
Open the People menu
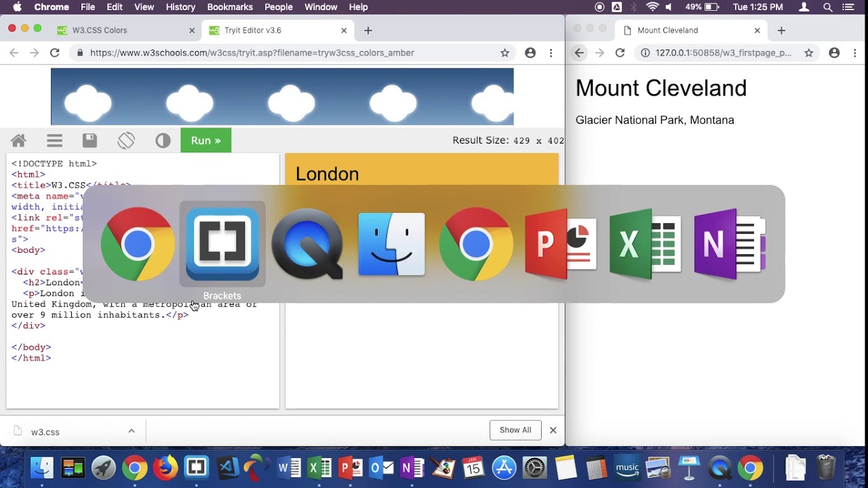pos(279,7)
